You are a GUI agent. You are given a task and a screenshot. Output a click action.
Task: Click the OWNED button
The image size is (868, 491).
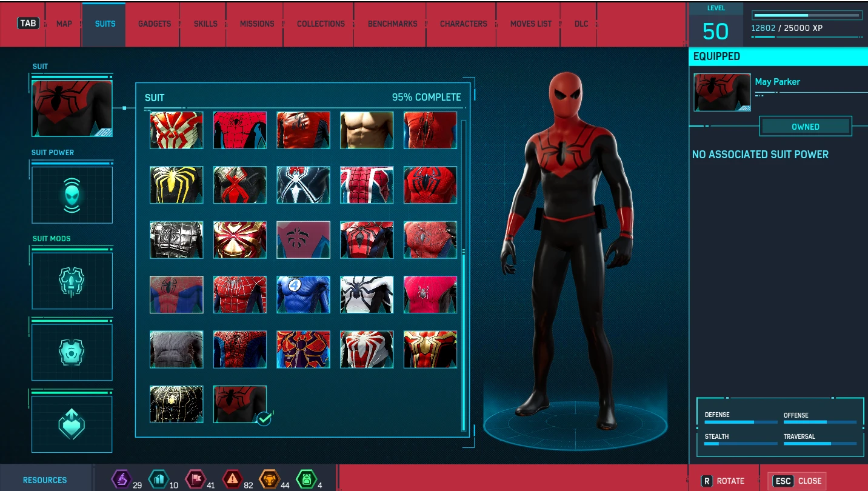pyautogui.click(x=806, y=126)
